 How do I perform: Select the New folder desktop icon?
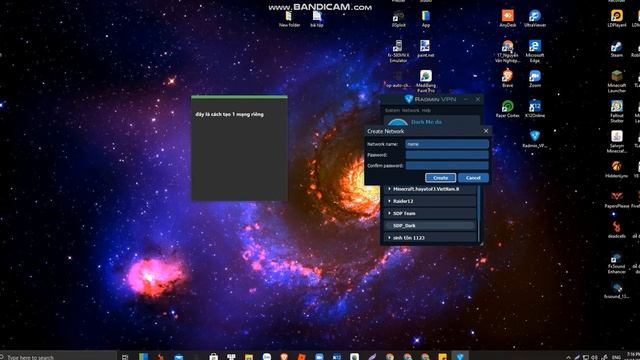[289, 19]
